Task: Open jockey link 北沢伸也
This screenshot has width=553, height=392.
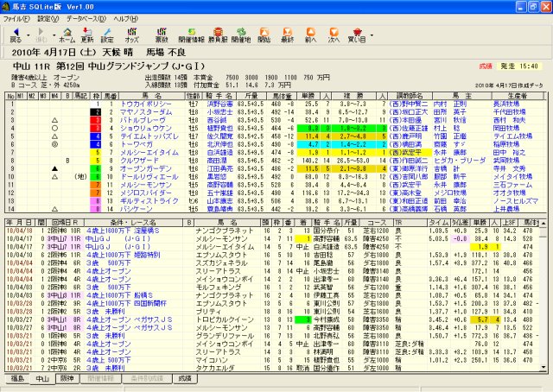Action: coord(219,144)
